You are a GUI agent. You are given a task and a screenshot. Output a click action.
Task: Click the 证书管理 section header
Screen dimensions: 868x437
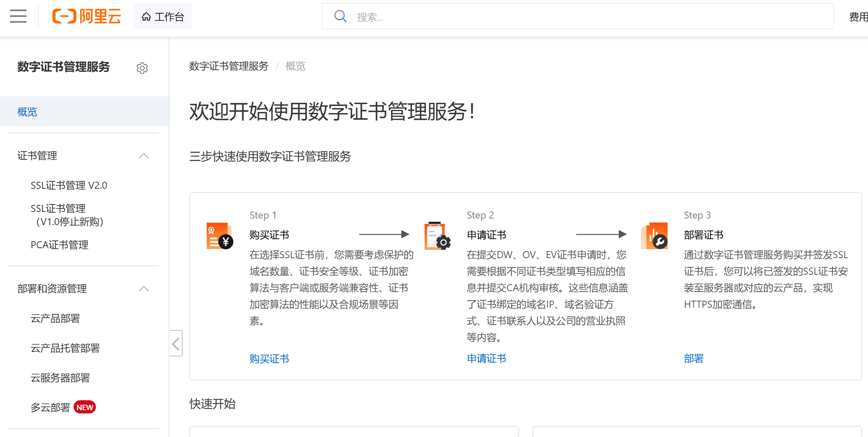(x=37, y=156)
